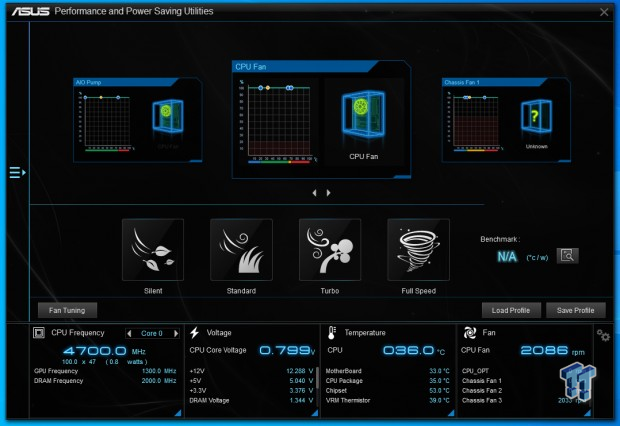Click the Chassis Fan 1 unknown case icon
This screenshot has width=620, height=426.
pos(536,116)
